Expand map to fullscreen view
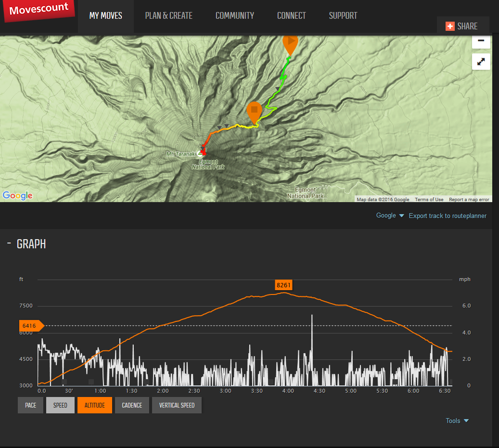Image resolution: width=499 pixels, height=448 pixels. point(481,61)
